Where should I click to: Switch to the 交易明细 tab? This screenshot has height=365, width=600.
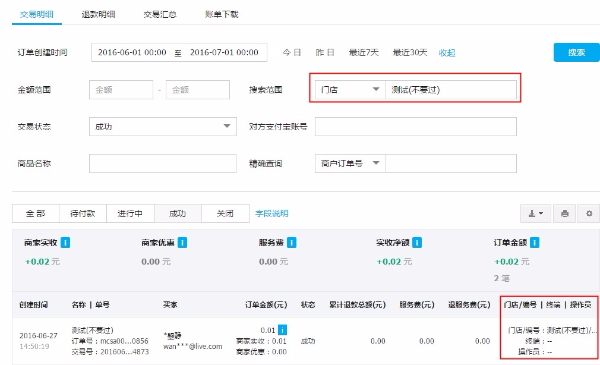click(x=37, y=15)
